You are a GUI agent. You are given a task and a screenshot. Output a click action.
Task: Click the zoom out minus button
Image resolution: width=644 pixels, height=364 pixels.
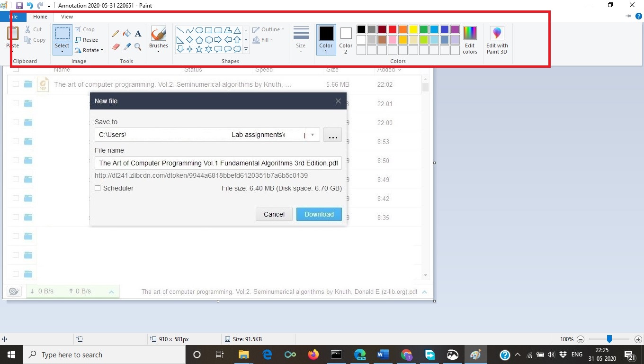581,339
